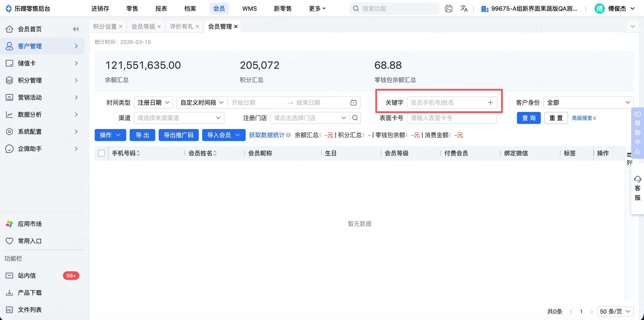Click the store search magnifier icon

355,118
